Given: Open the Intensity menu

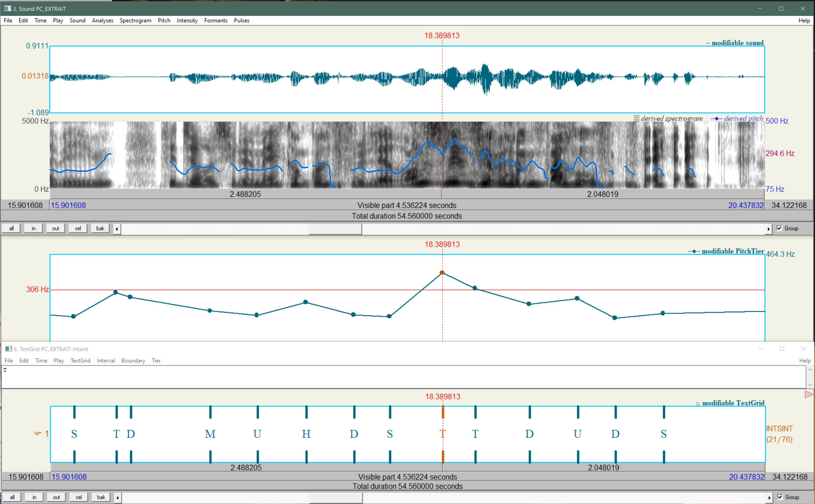Looking at the screenshot, I should [187, 20].
